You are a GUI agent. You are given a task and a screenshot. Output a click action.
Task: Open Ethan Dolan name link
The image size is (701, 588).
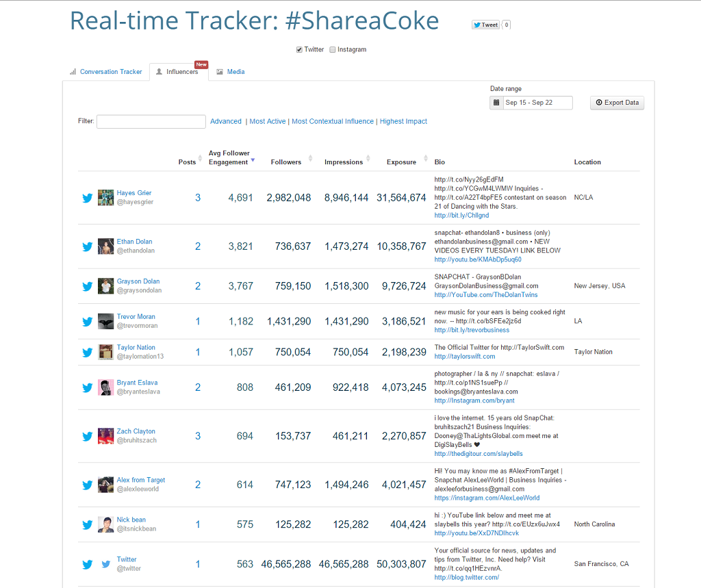pyautogui.click(x=135, y=242)
